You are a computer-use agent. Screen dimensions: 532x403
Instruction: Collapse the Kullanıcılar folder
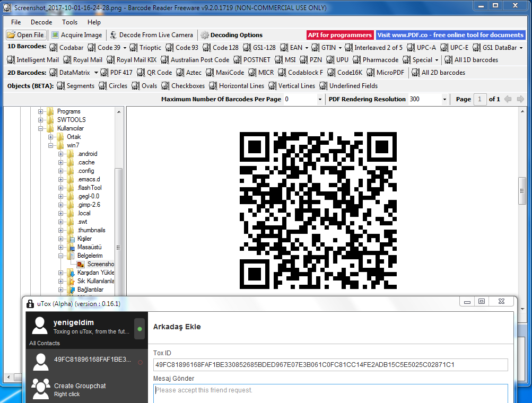[x=40, y=128]
